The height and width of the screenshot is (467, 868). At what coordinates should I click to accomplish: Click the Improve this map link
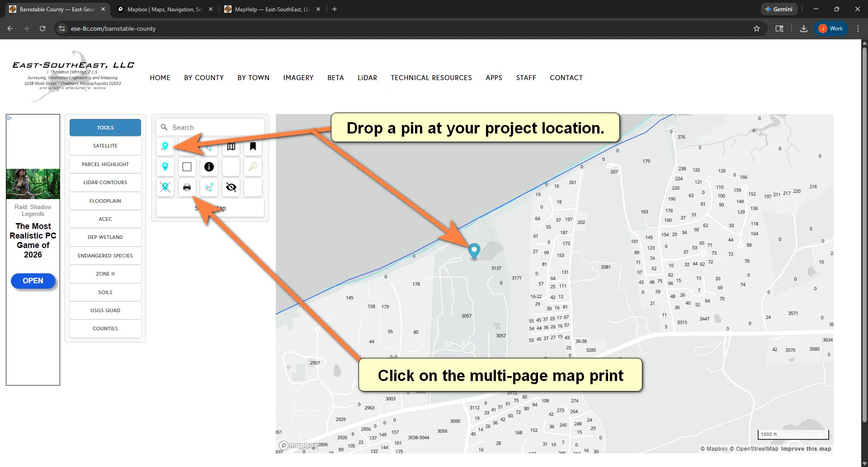click(806, 448)
